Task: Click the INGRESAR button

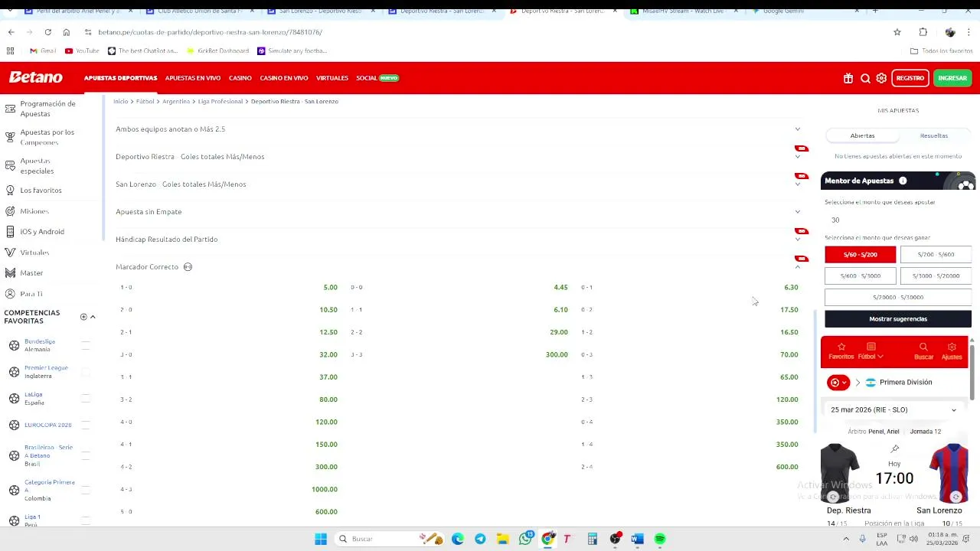Action: tap(952, 78)
